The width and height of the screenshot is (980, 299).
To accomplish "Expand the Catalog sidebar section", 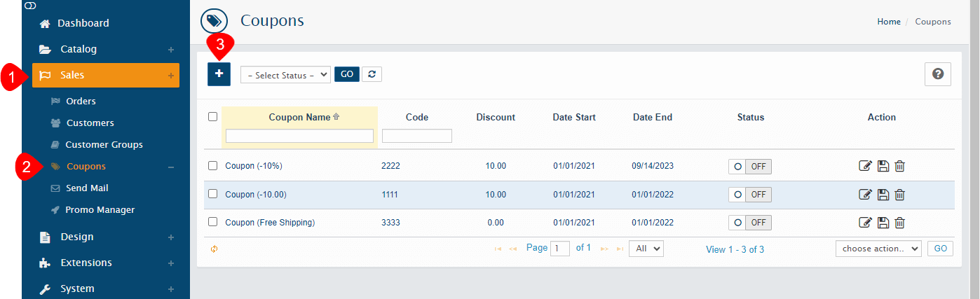I will click(x=79, y=50).
